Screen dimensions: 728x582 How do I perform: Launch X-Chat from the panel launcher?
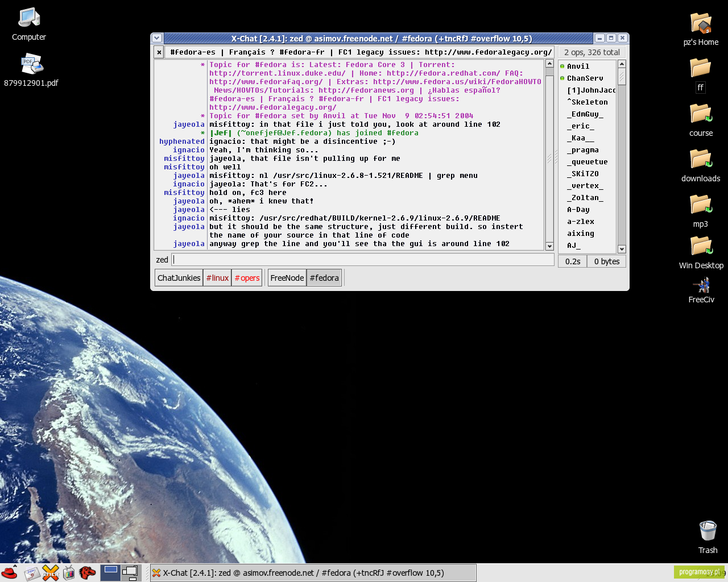tap(51, 573)
